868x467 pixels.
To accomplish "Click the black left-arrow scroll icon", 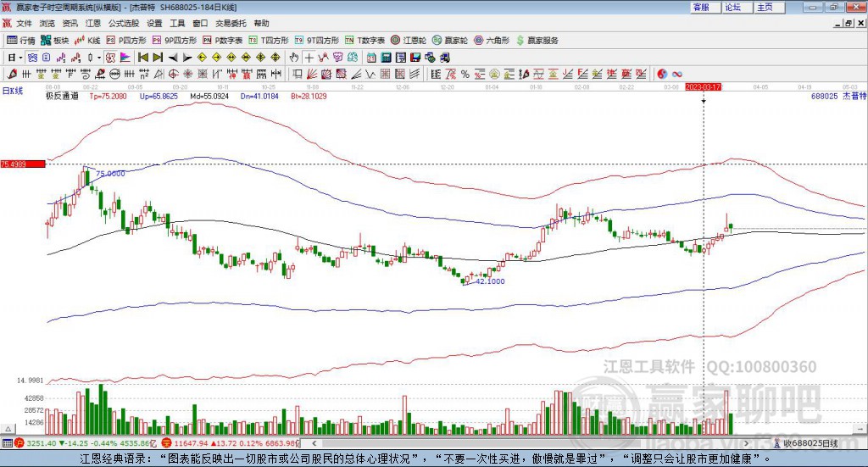I will click(x=173, y=58).
